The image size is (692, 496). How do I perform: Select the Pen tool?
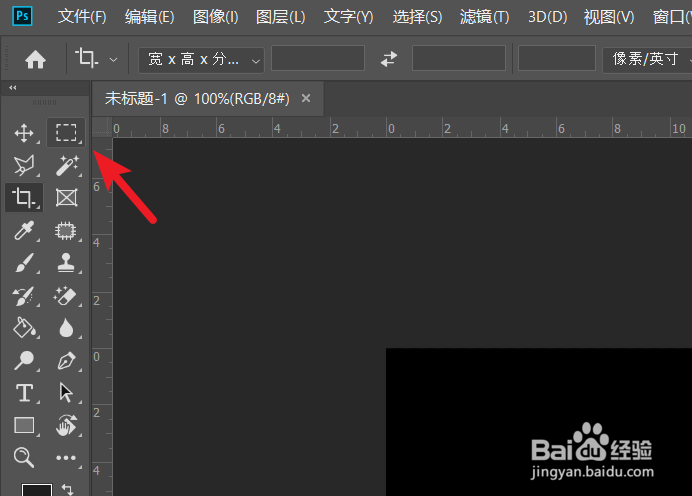[x=66, y=361]
